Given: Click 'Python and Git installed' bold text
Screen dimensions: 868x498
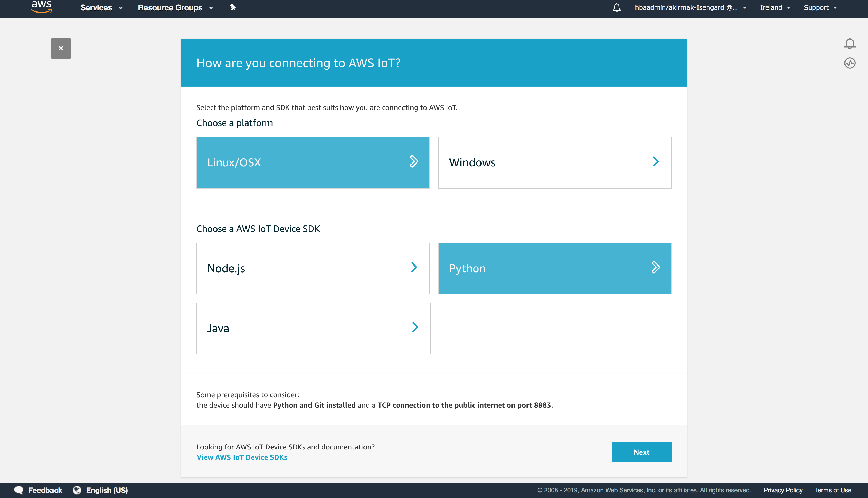Looking at the screenshot, I should pos(314,405).
